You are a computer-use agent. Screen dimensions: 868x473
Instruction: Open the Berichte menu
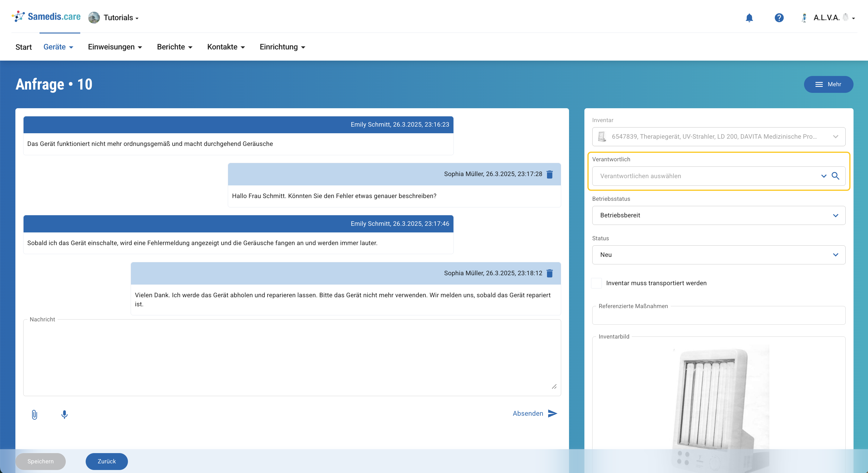click(x=174, y=47)
